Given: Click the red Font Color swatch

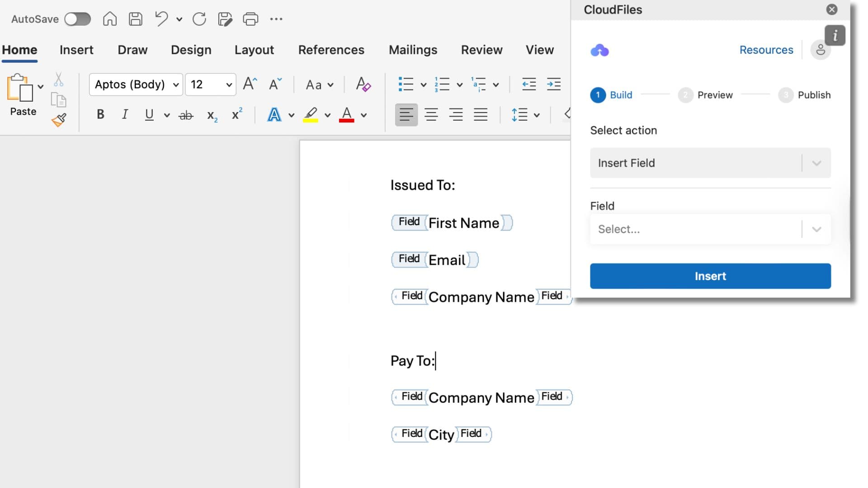Looking at the screenshot, I should tap(346, 114).
